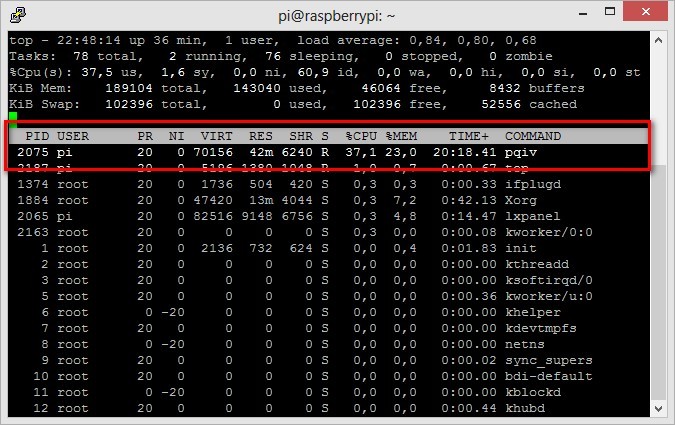Click PID 1884 for Xorg row
This screenshot has height=425, width=675.
[x=33, y=200]
